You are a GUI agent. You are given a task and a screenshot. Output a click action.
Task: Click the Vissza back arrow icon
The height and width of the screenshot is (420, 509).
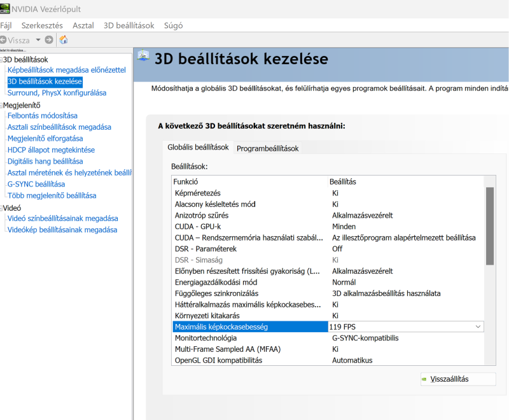point(3,40)
